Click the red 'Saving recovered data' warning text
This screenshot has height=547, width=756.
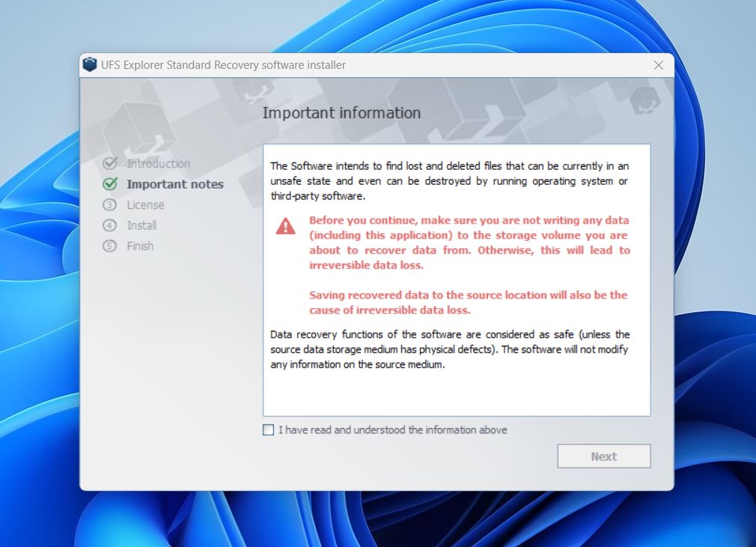[x=468, y=302]
